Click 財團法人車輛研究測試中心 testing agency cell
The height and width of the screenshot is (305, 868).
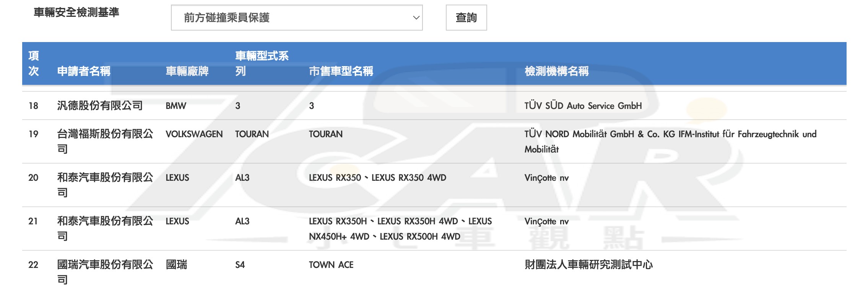(x=588, y=265)
